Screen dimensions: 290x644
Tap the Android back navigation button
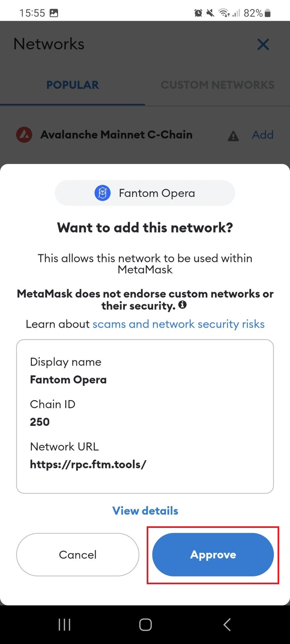coord(227,625)
